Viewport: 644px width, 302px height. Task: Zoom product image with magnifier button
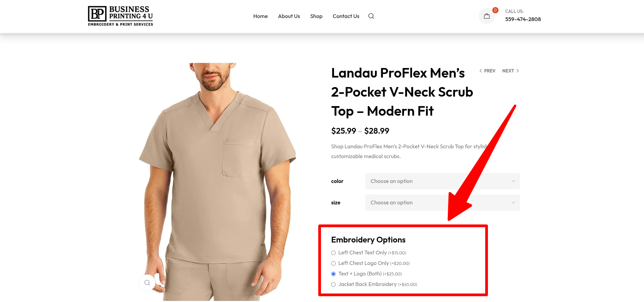point(147,283)
